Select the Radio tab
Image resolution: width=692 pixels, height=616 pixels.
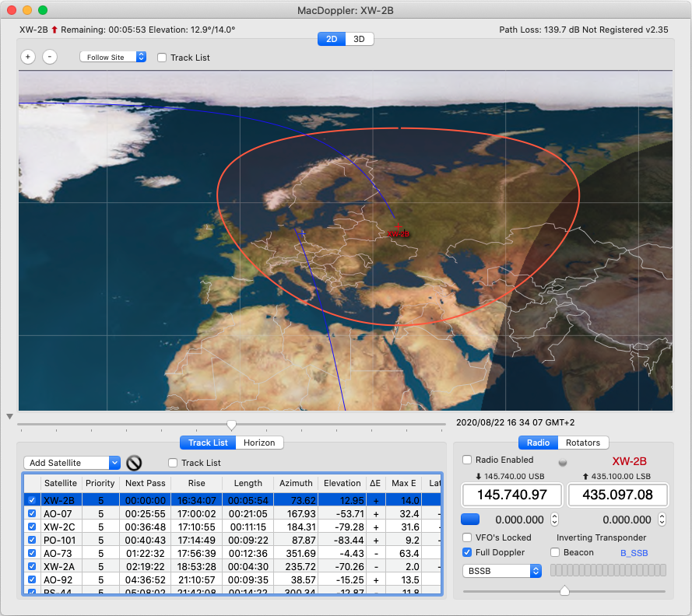tap(538, 443)
